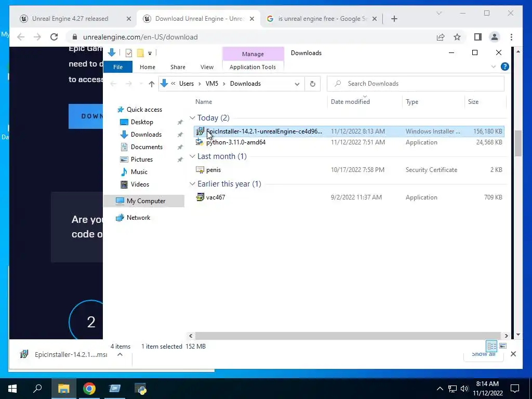Click into the Search Downloads field

[x=415, y=84]
